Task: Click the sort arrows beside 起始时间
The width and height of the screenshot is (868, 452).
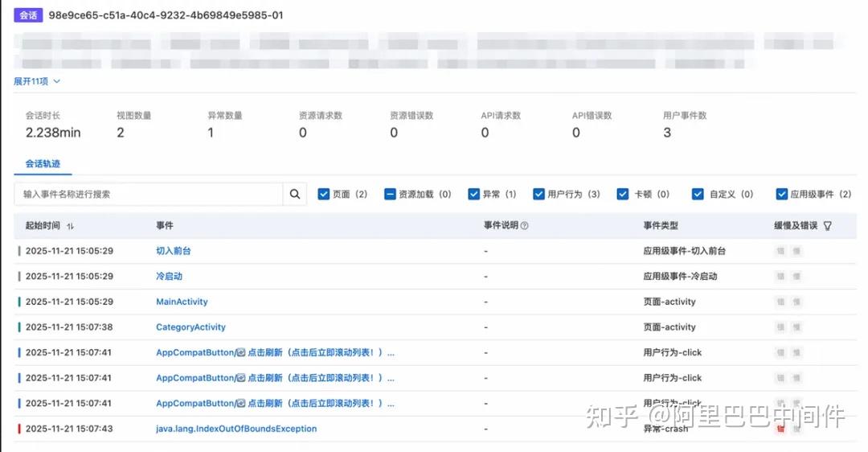Action: pos(70,226)
